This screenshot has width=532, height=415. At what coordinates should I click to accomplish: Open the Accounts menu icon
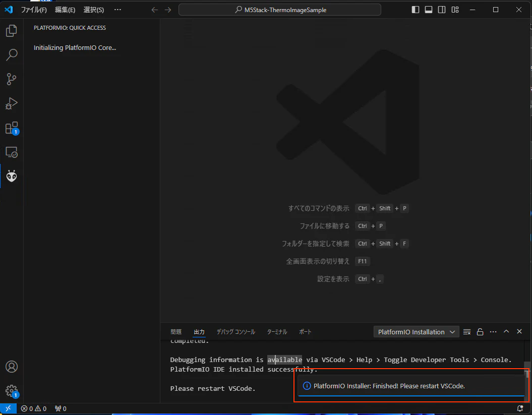tap(12, 367)
